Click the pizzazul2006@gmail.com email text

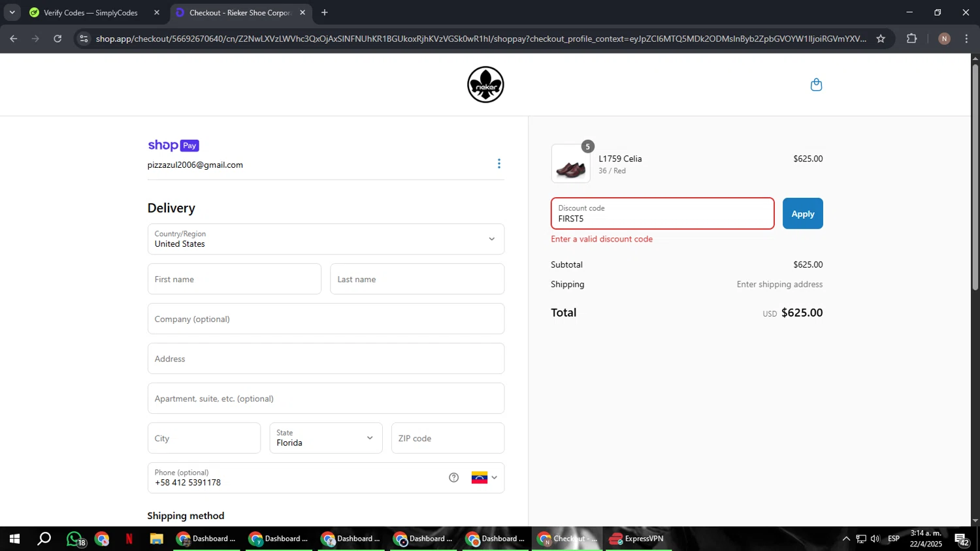click(x=195, y=165)
